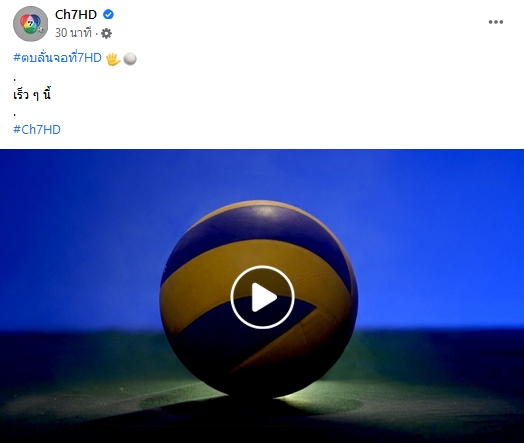The width and height of the screenshot is (524, 443).
Task: Click the audience gear icon beside the timestamp
Action: pyautogui.click(x=106, y=33)
